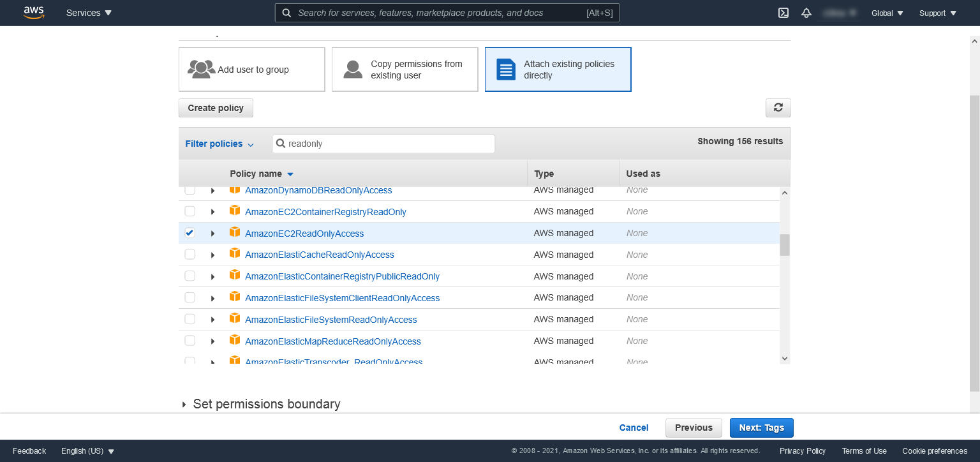
Task: Select Add user to group option
Action: tap(252, 69)
